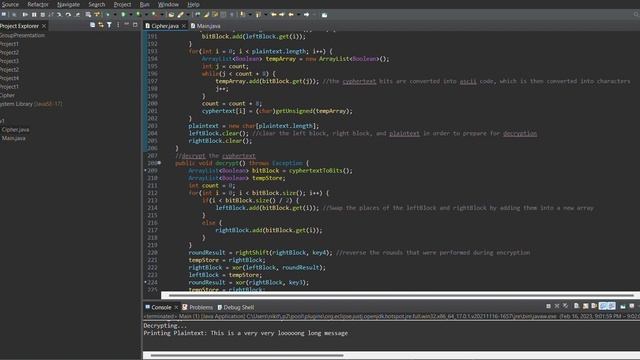Open the External Tools dropdown arrow
Image resolution: width=640 pixels, height=360 pixels.
162,15
